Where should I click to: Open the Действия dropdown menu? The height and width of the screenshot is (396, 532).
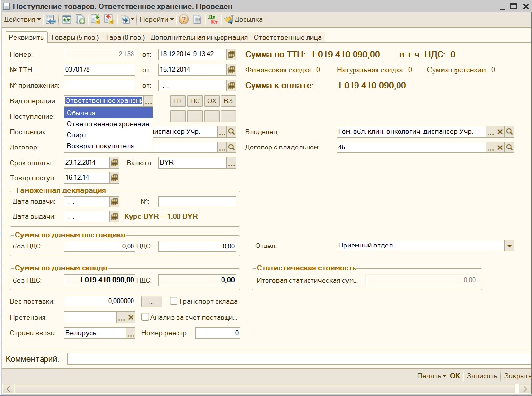[x=23, y=20]
